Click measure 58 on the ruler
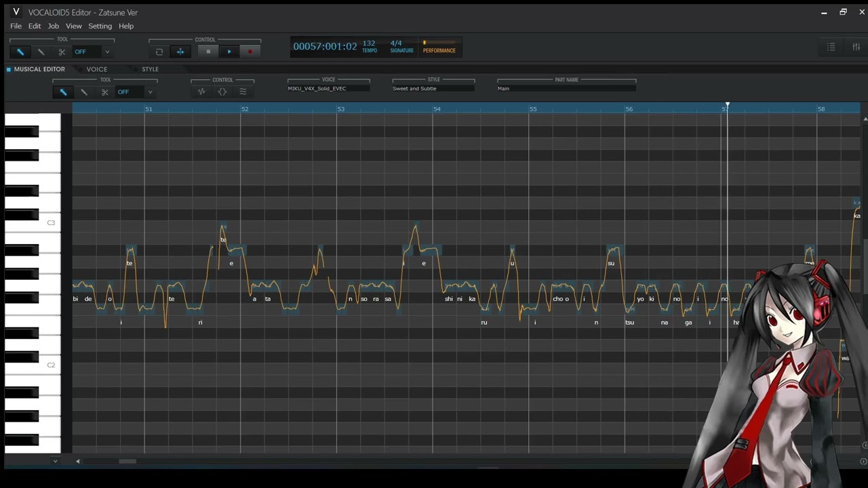Screen dimensions: 868x488 point(821,109)
